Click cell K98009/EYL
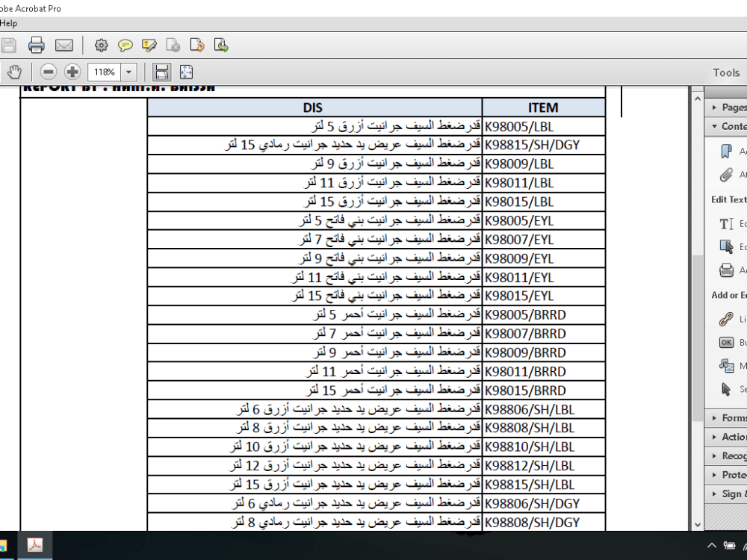747x560 pixels. 544,258
